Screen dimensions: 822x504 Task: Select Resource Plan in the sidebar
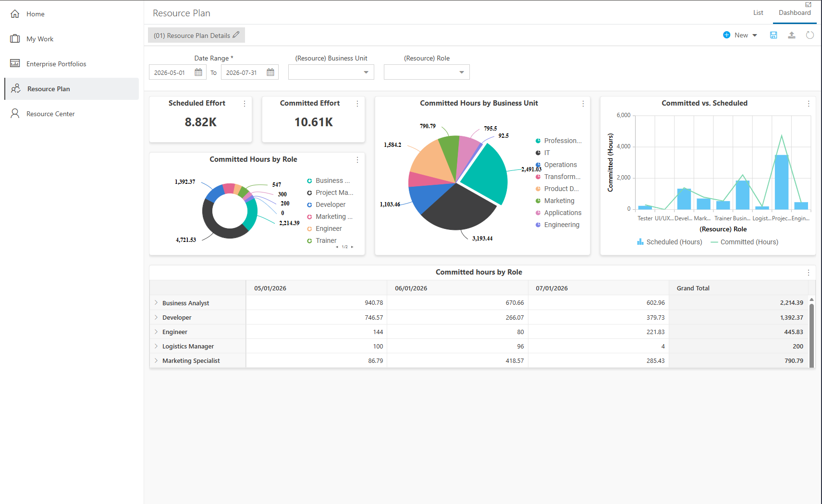(x=72, y=89)
